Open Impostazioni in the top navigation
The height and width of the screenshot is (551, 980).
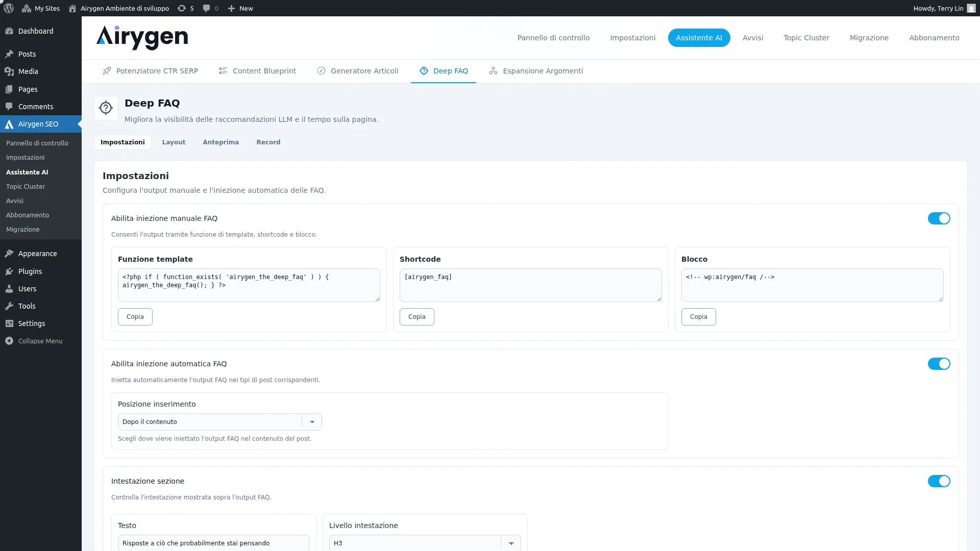click(632, 38)
